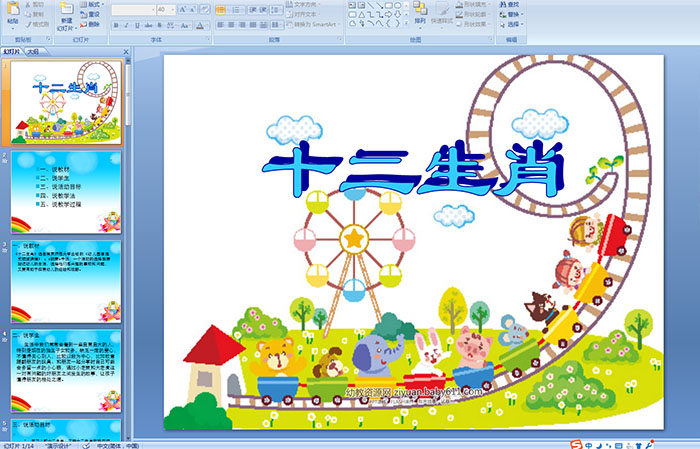Open the Change Case (Aa) dropdown
Screen dimensions: 700x449
[185, 25]
